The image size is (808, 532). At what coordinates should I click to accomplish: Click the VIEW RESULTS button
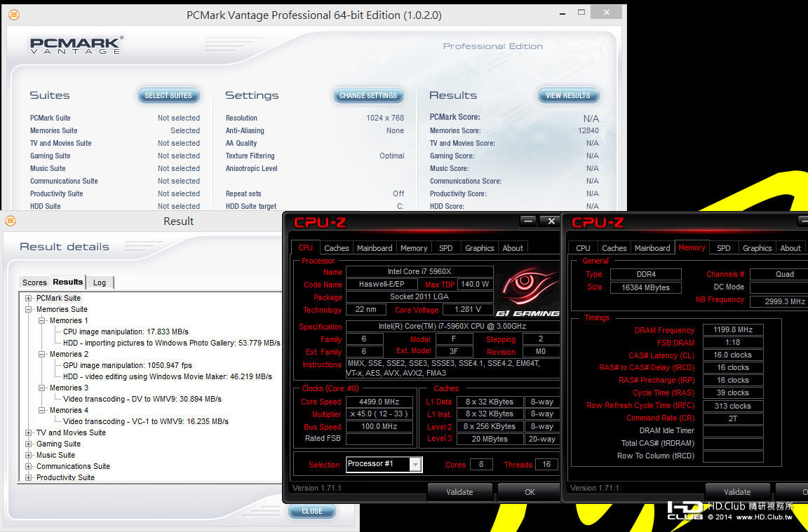coord(568,95)
